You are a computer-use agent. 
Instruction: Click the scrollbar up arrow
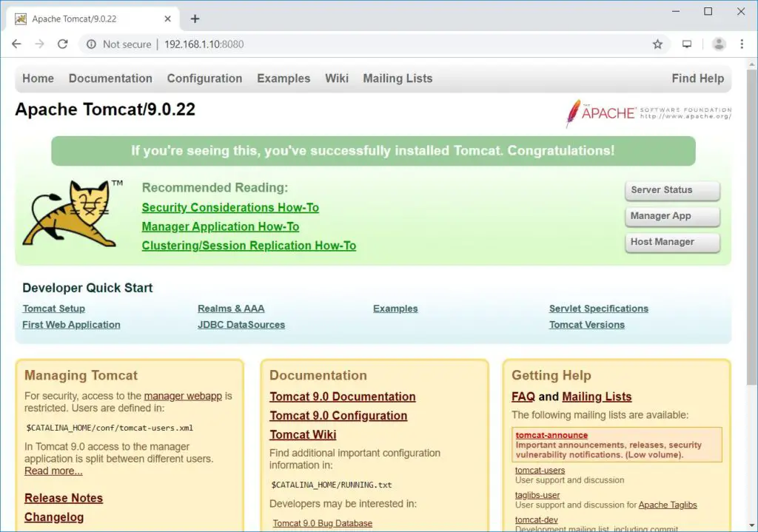point(752,64)
